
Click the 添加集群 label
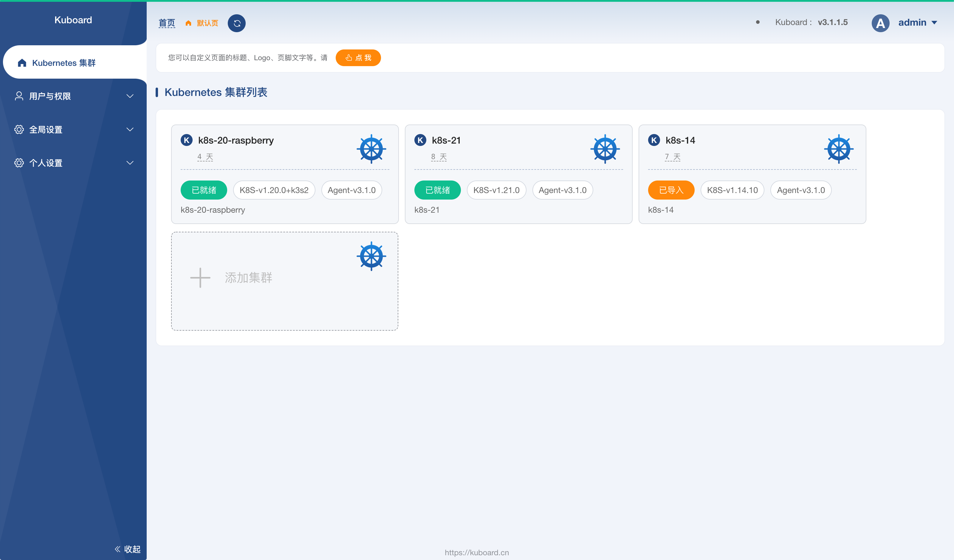[248, 278]
